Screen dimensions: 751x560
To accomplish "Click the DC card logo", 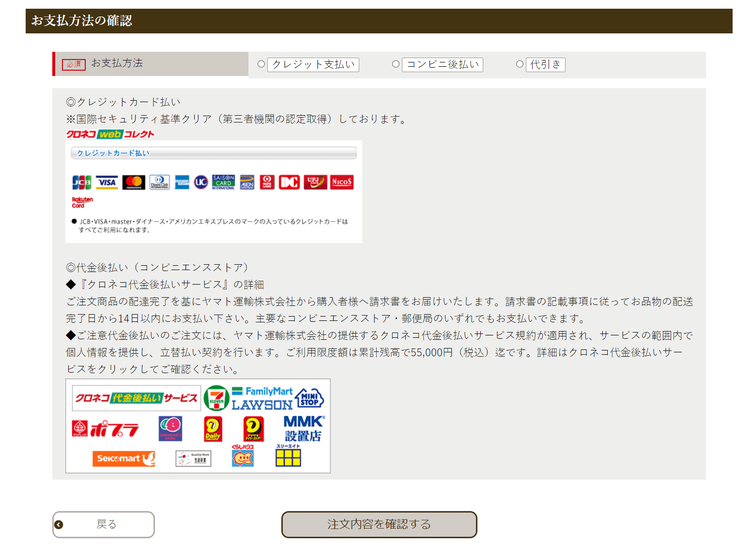I will (x=289, y=182).
